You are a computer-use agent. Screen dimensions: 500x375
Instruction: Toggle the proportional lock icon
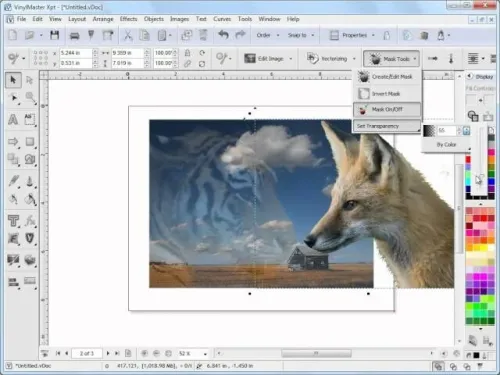(x=188, y=53)
